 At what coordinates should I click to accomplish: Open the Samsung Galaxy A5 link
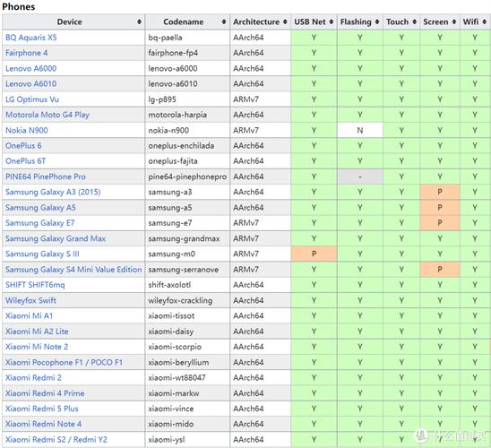[40, 208]
